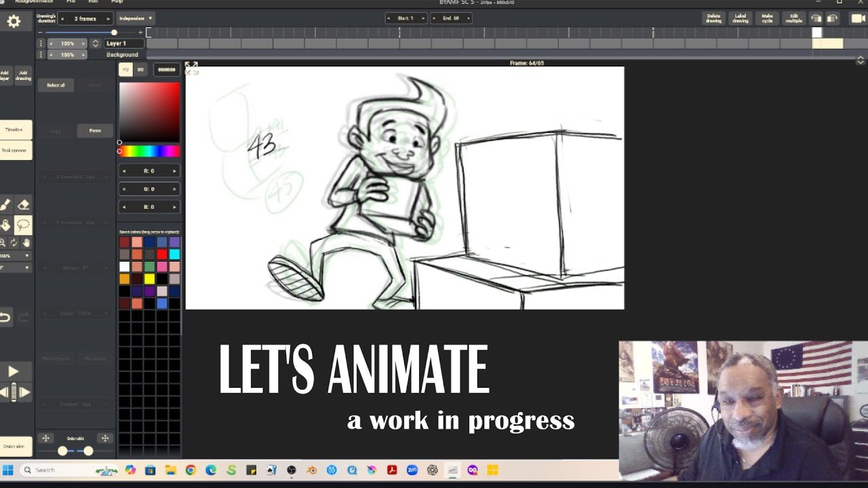The height and width of the screenshot is (488, 868).
Task: Click the camera icon in top right
Action: (858, 18)
